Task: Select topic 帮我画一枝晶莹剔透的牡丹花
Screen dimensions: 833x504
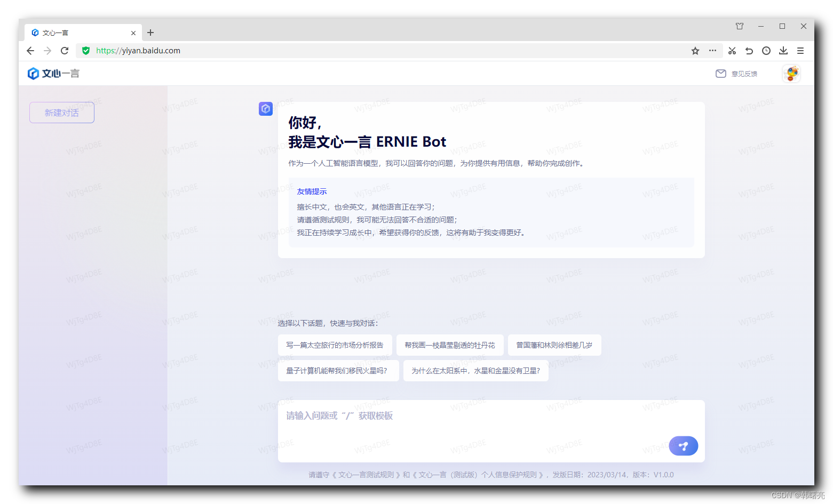Action: (x=450, y=345)
